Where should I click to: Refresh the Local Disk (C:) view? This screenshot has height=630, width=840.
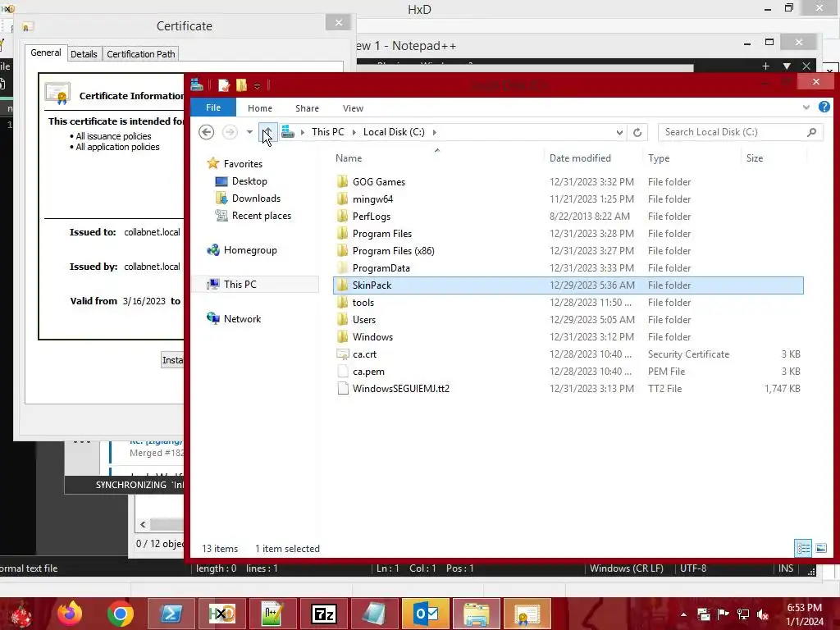coord(637,132)
